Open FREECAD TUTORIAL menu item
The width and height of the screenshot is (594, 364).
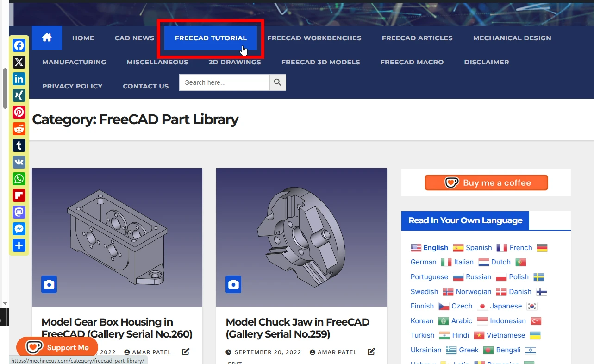(211, 38)
